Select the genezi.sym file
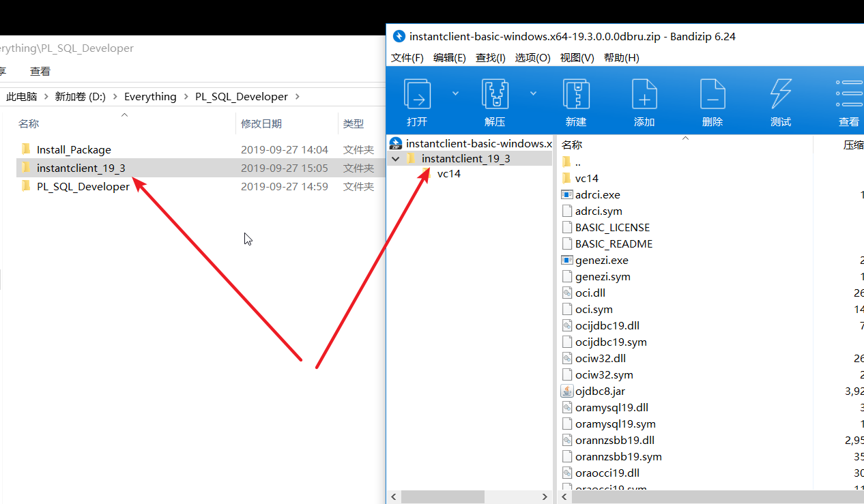 click(603, 277)
